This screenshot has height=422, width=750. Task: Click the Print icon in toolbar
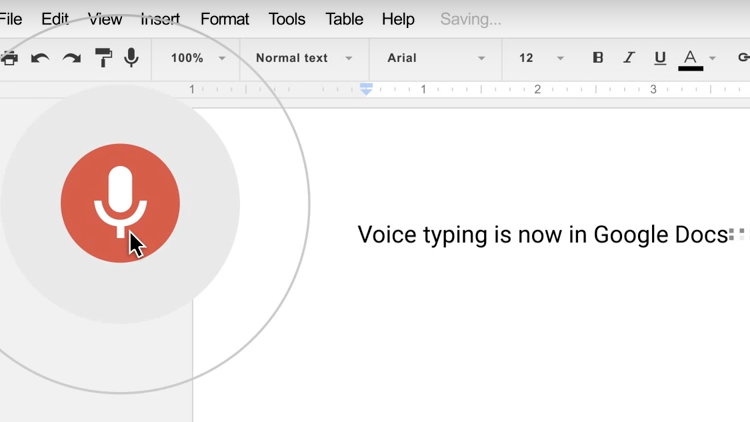pyautogui.click(x=9, y=58)
